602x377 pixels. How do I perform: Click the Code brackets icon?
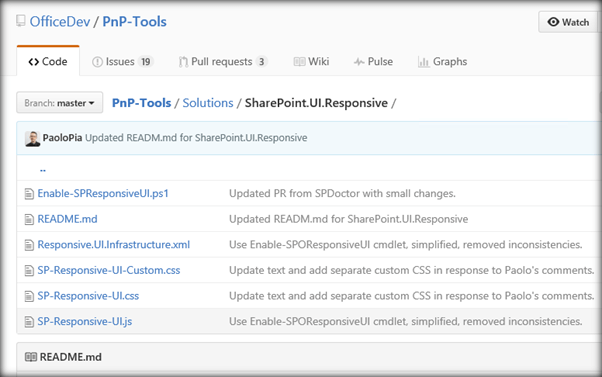pos(34,62)
